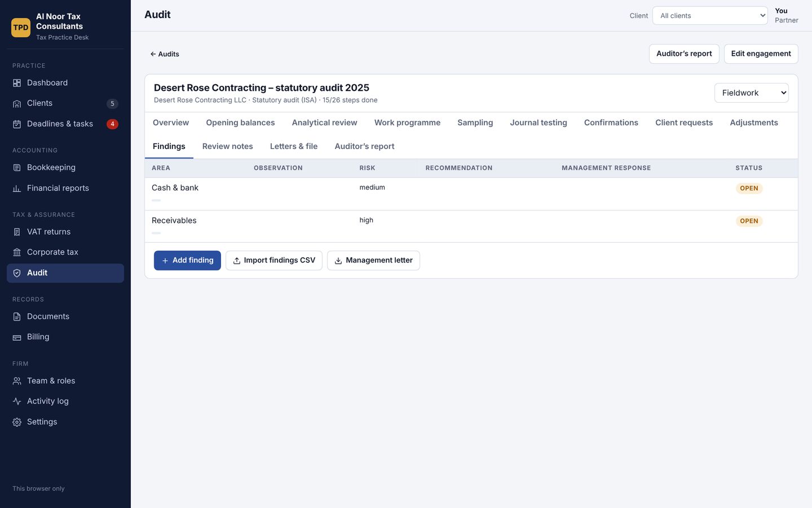
Task: Click the Audit shield icon
Action: coord(17,273)
